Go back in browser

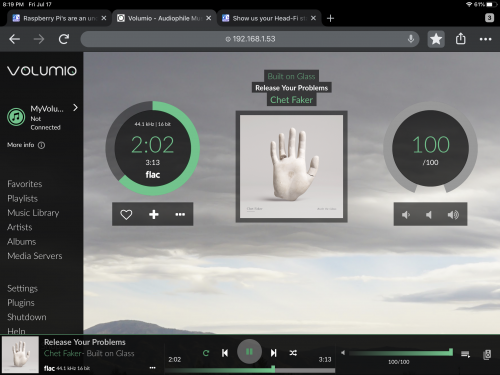pos(15,39)
